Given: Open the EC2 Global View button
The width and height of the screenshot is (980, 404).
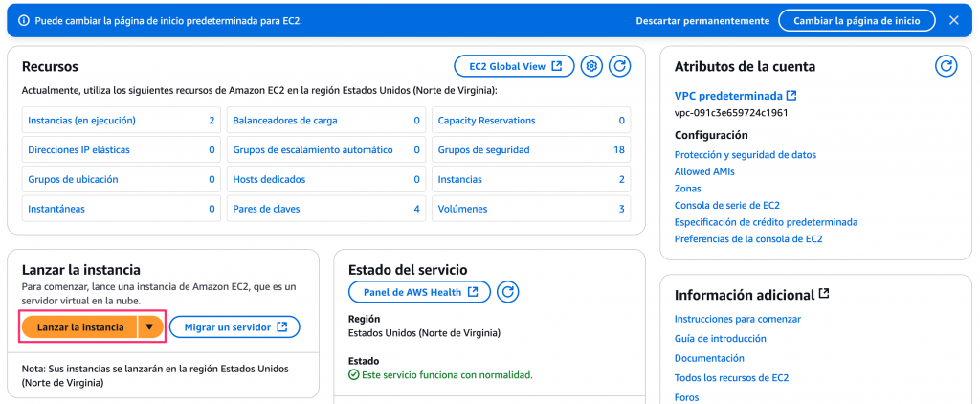Looking at the screenshot, I should (514, 66).
